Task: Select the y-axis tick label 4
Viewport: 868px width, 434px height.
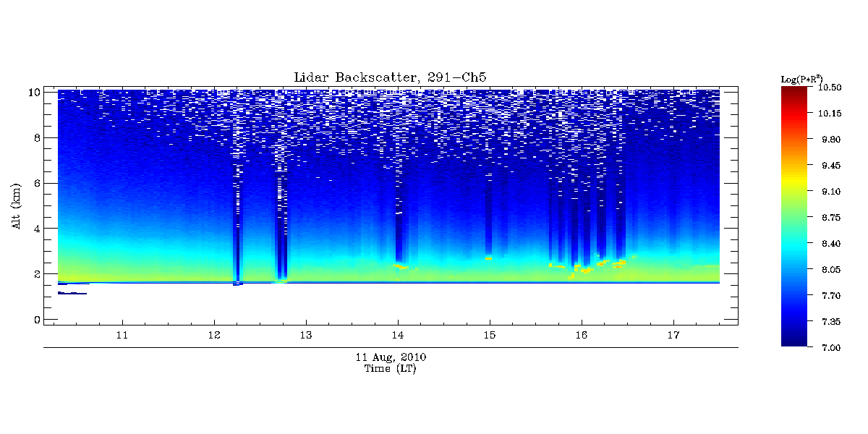Action: point(35,229)
